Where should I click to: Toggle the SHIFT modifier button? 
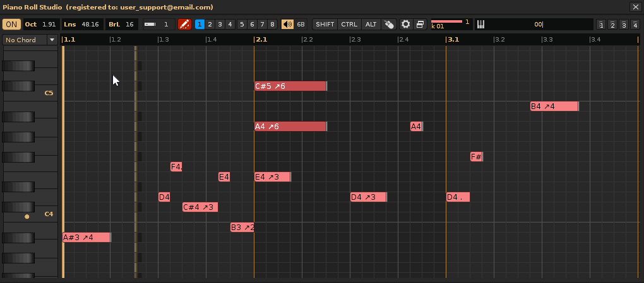click(325, 25)
